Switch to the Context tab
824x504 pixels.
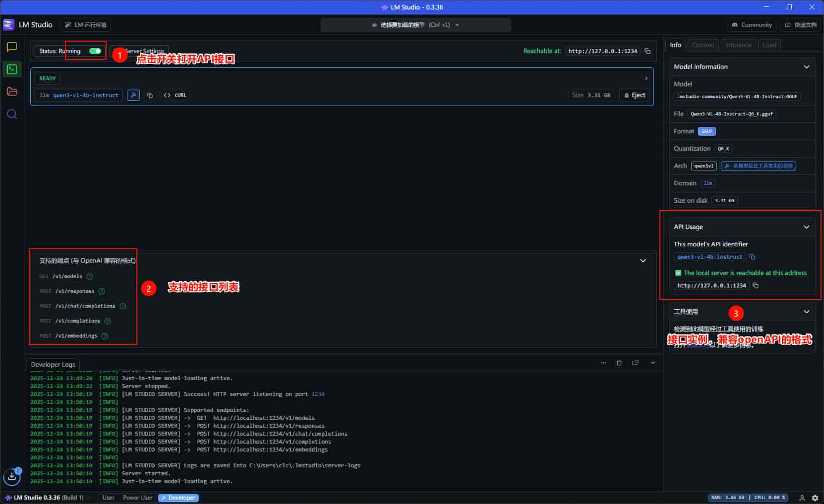(x=703, y=45)
